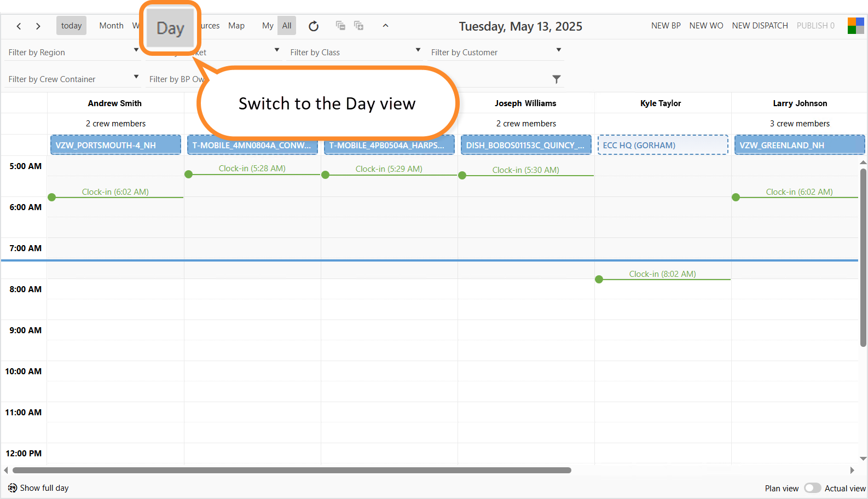This screenshot has height=499, width=868.
Task: Click the second copy windows icon with plus
Action: click(x=358, y=25)
